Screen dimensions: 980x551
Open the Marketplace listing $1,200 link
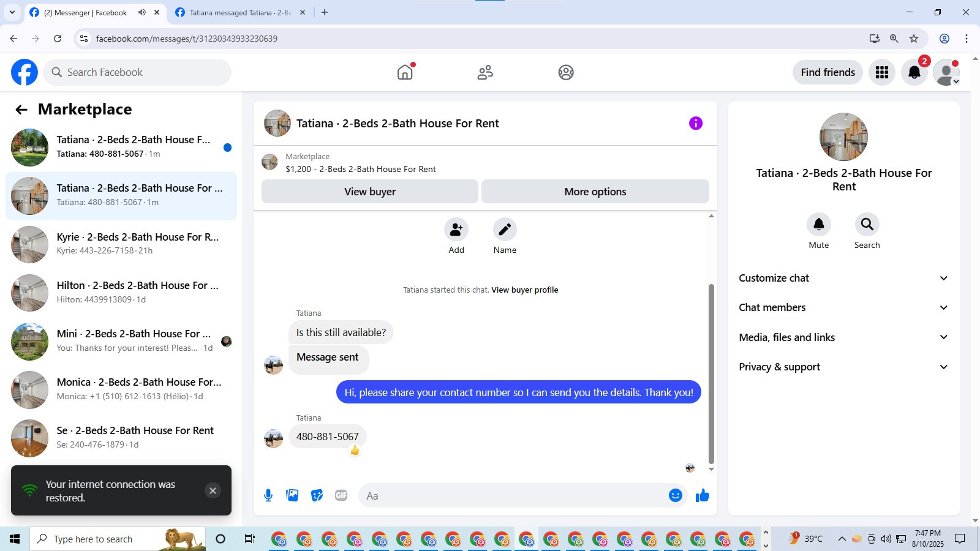361,169
